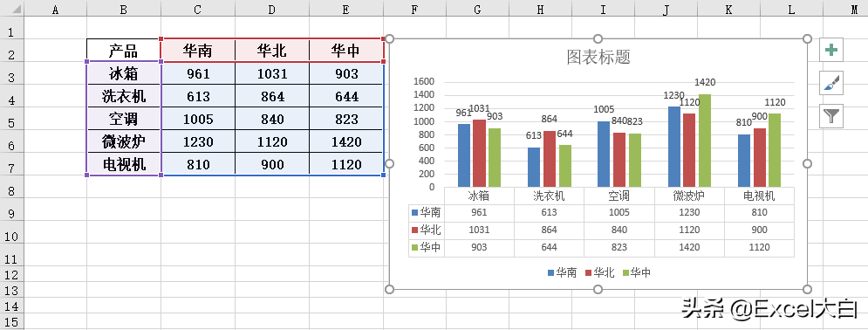Screen dimensions: 868x330
Task: Click the 华中 legend entry below chart
Action: click(637, 272)
